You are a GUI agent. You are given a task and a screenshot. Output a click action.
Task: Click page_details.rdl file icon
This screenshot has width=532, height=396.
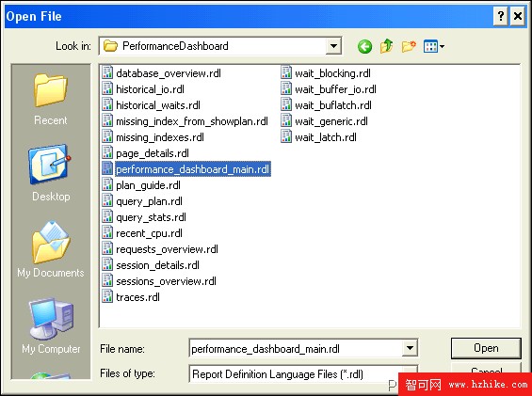(x=107, y=152)
